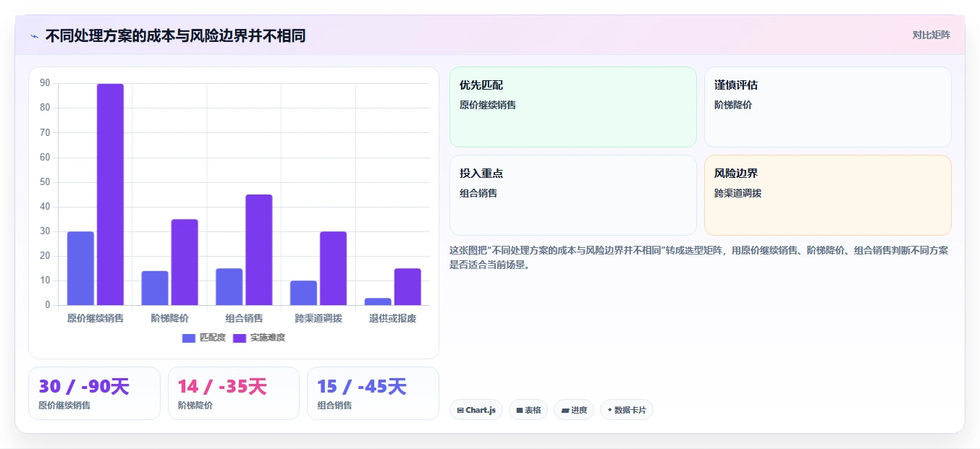This screenshot has height=449, width=980.
Task: Click the blue 匹配度 bar for 组合销售
Action: coord(229,286)
